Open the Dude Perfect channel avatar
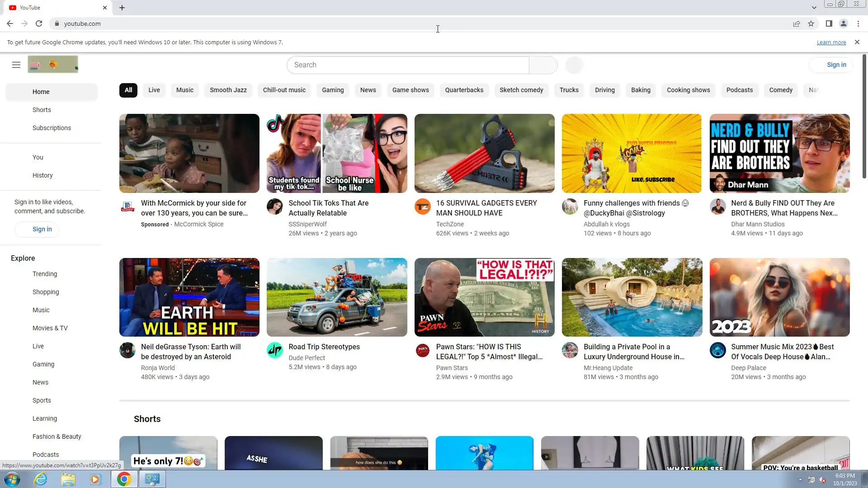868x488 pixels. coord(274,350)
